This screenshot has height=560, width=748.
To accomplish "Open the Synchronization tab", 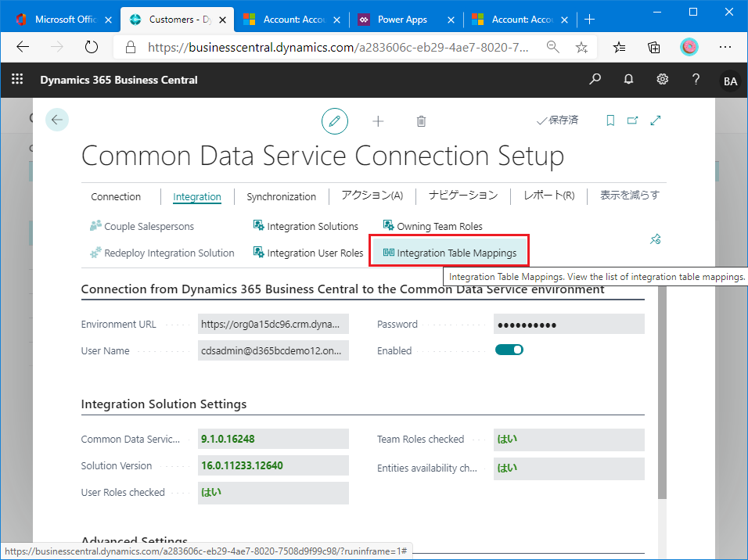I will pos(281,196).
